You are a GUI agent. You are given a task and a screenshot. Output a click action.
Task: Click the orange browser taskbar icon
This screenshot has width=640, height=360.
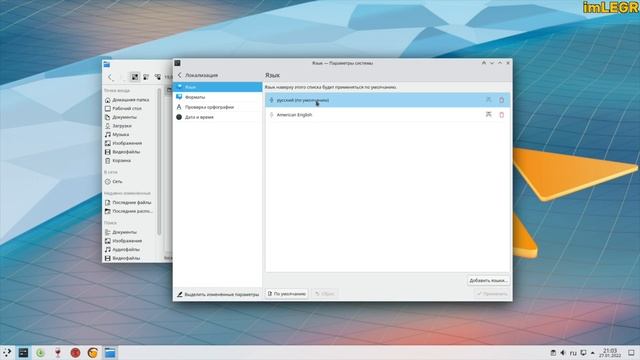(x=93, y=353)
